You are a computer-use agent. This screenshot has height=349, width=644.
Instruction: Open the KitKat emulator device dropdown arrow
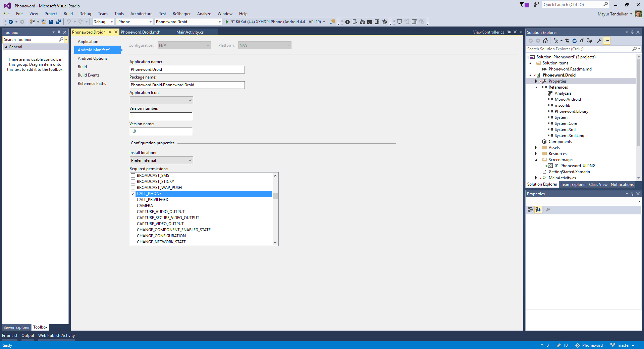pyautogui.click(x=324, y=22)
